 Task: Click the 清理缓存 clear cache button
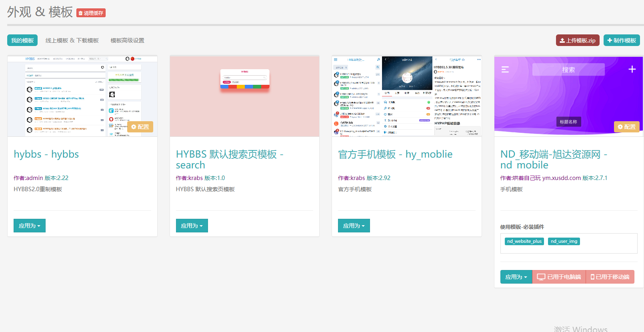(x=91, y=13)
